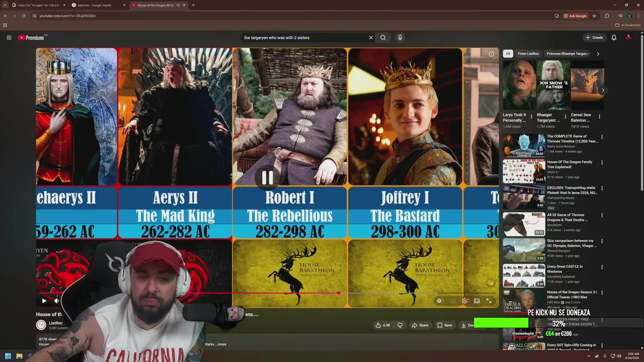Viewport: 644px width, 362px height.
Task: Go back in browser history
Action: point(6,16)
